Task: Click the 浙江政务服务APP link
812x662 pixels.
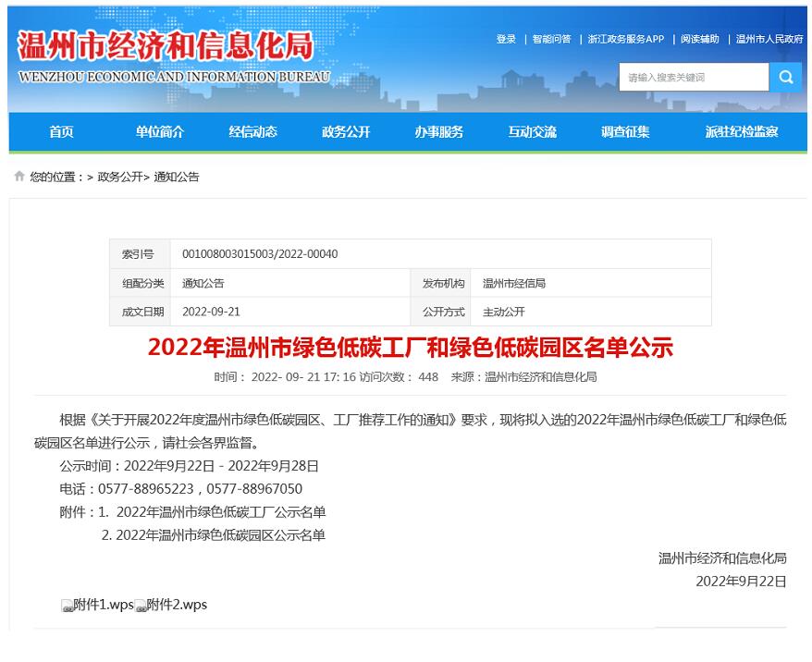Action: pyautogui.click(x=625, y=40)
